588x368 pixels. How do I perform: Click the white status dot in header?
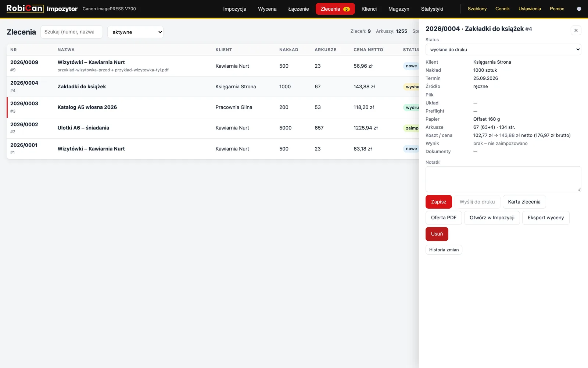tap(579, 9)
